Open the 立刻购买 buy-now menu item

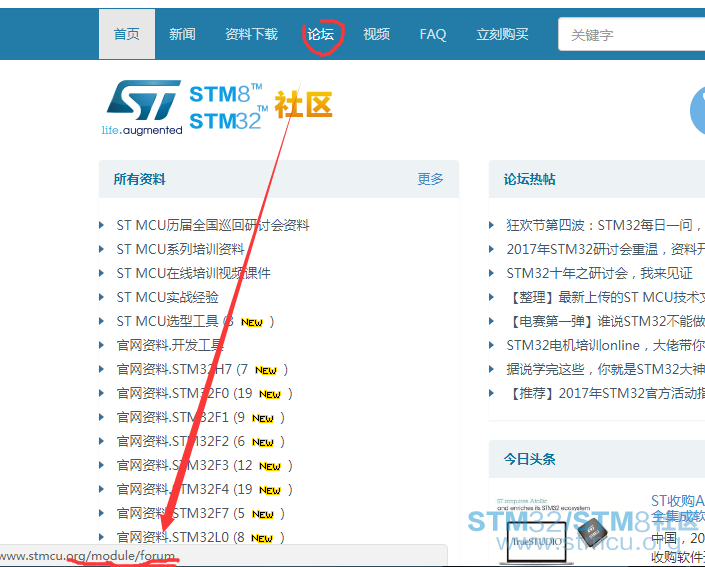tap(502, 34)
